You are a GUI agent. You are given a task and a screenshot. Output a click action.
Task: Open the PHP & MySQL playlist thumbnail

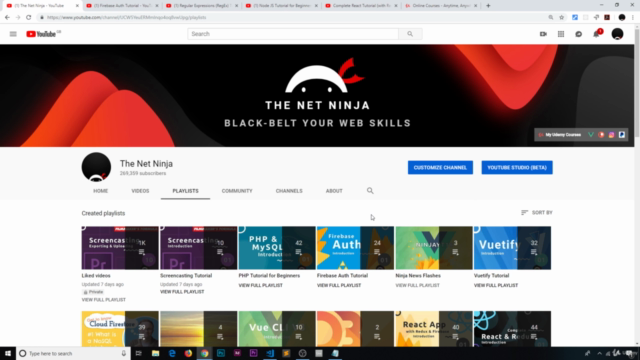click(277, 248)
